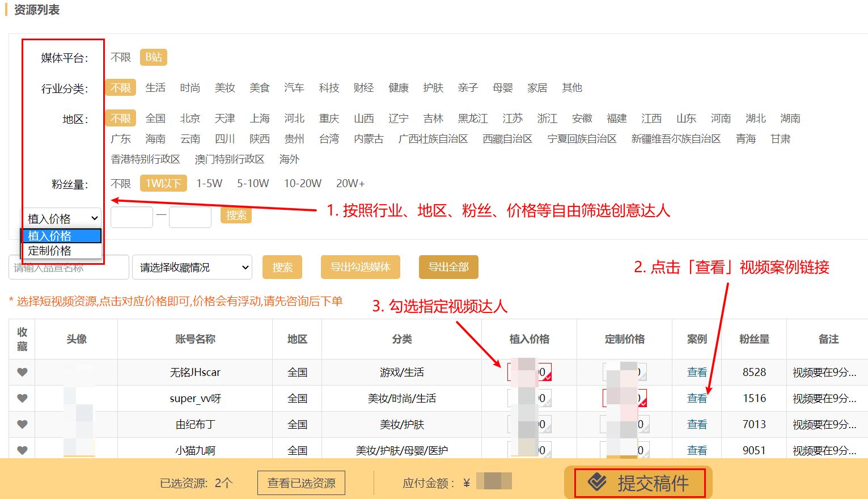Click the 导出勾选媒体 button
The height and width of the screenshot is (499, 868).
point(360,267)
